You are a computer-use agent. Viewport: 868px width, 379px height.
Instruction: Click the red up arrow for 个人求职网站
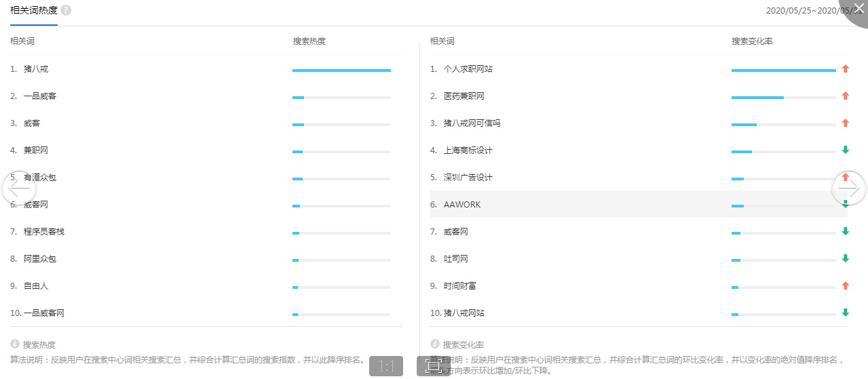tap(845, 69)
